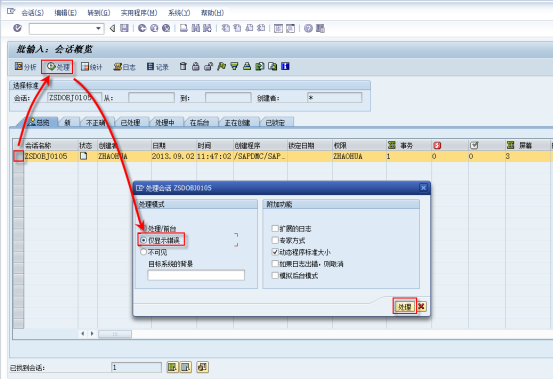Click the First Page navigation icon

tap(225, 28)
